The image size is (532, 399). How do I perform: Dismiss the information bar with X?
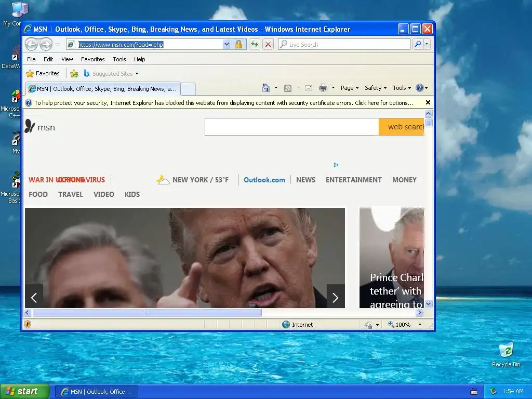(428, 102)
